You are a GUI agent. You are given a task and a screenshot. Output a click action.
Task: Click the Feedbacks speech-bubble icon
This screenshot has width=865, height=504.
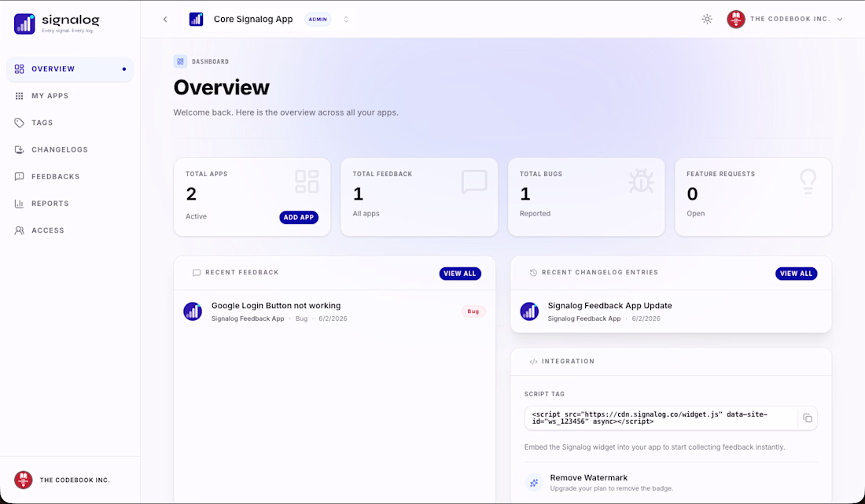point(20,176)
